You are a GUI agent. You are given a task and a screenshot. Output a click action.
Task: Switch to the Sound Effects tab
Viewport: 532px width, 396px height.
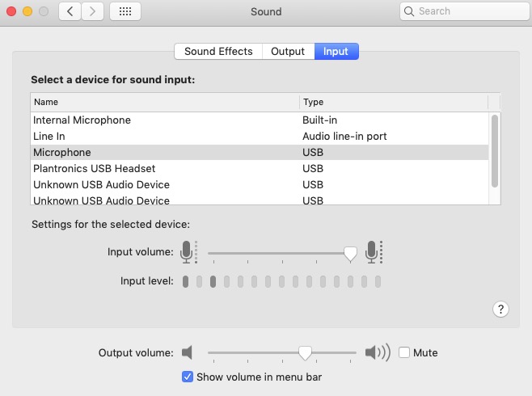point(218,51)
